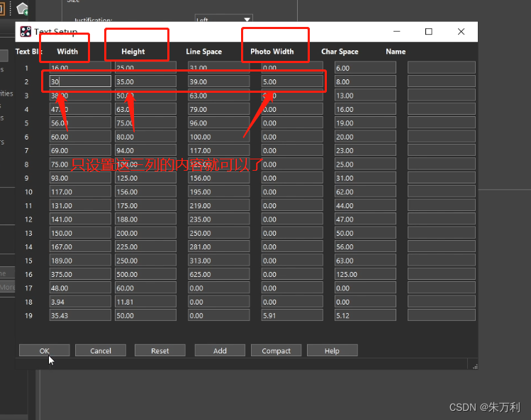Click Height field 175.00 in row 11
531x420 pixels.
tap(145, 205)
